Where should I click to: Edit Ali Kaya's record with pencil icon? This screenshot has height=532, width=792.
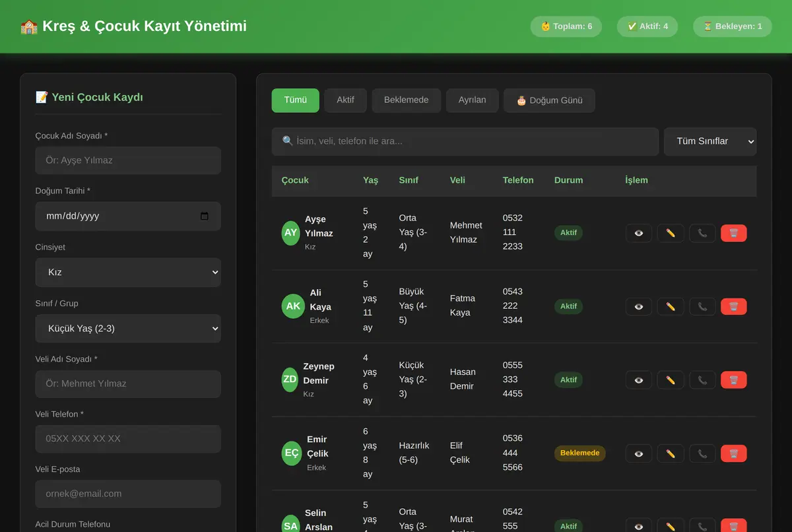coord(671,306)
